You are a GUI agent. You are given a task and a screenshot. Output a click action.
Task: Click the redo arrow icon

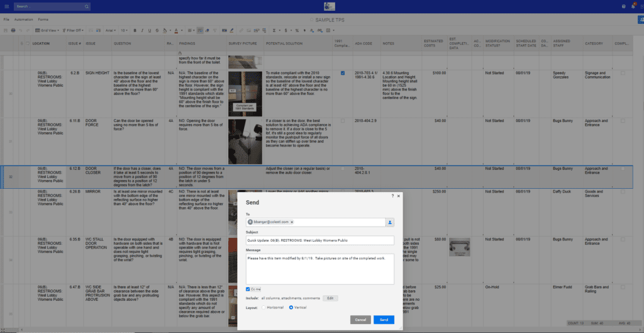(x=28, y=30)
